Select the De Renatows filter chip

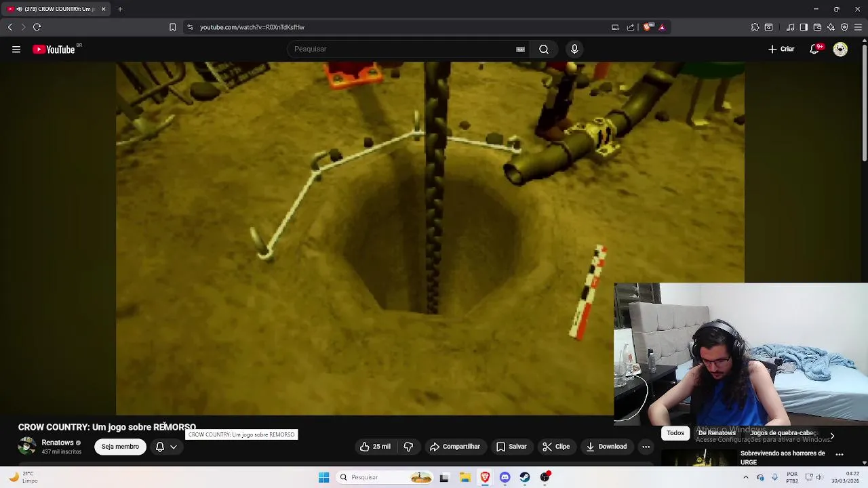(717, 433)
